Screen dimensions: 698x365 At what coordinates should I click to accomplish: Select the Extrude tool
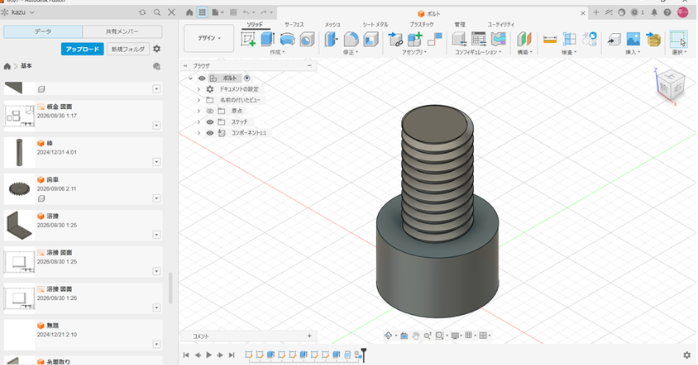[x=268, y=39]
